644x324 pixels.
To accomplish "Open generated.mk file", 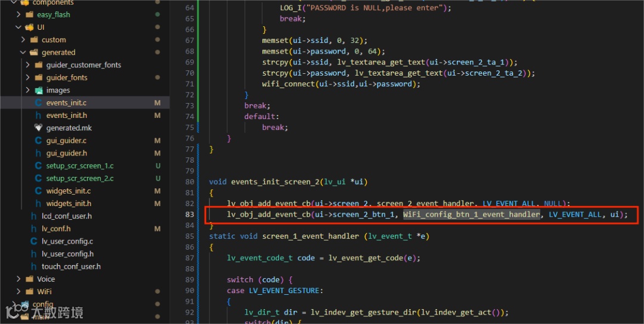I will [69, 128].
